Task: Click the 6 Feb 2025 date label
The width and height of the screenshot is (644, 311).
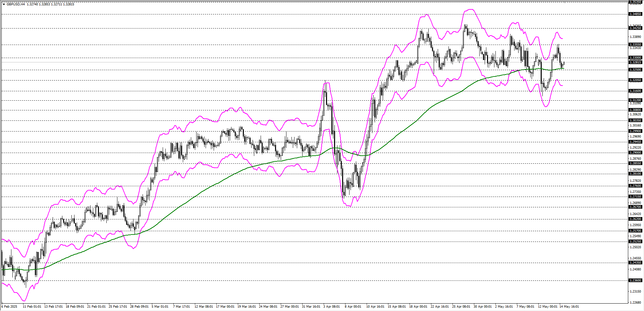Action: point(9,307)
